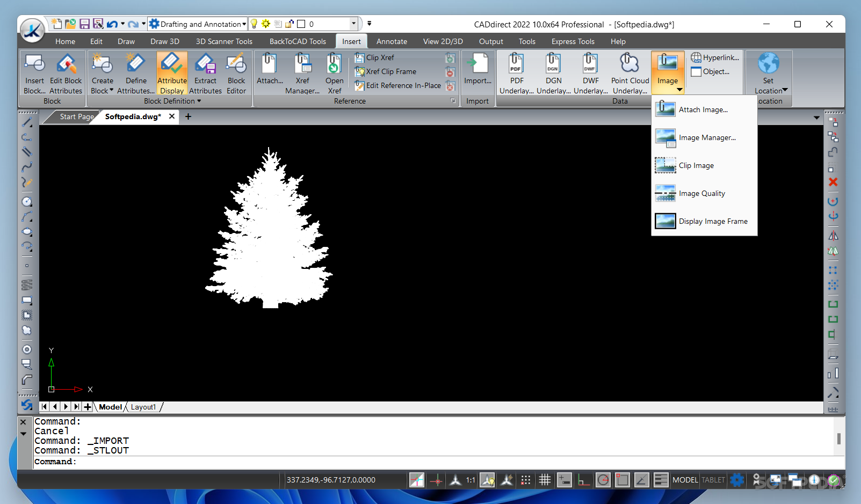This screenshot has height=504, width=861.
Task: Open Xref Manager
Action: [302, 74]
